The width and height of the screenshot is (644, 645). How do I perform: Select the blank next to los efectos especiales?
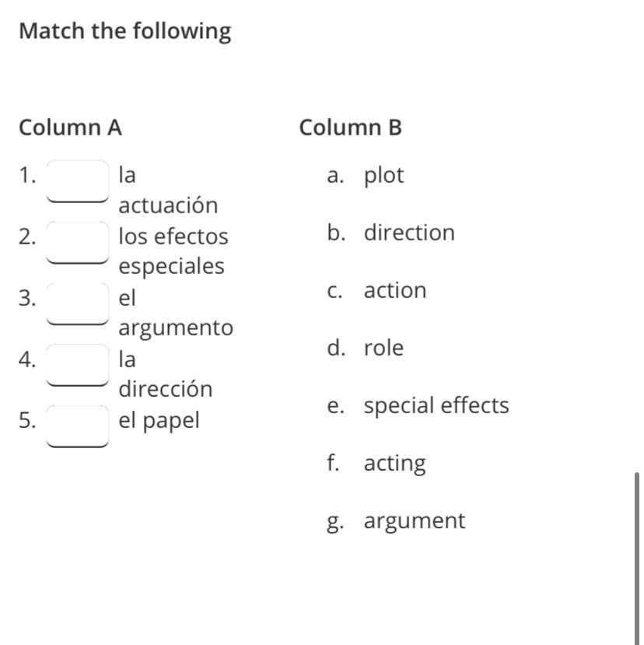coord(78,242)
